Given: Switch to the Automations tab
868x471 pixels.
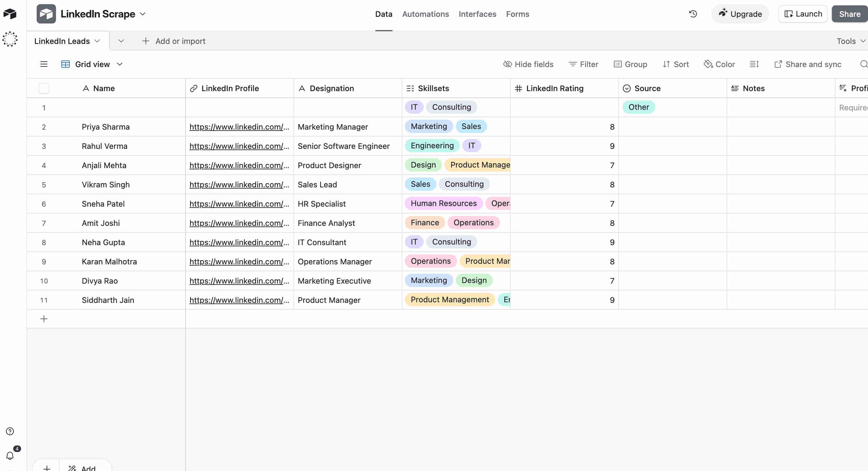Looking at the screenshot, I should click(x=425, y=14).
